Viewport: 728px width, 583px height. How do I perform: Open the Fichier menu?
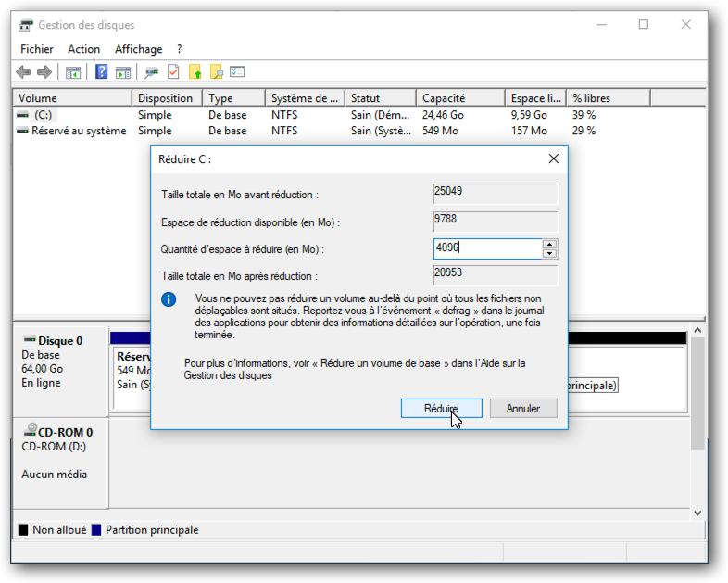(x=37, y=49)
